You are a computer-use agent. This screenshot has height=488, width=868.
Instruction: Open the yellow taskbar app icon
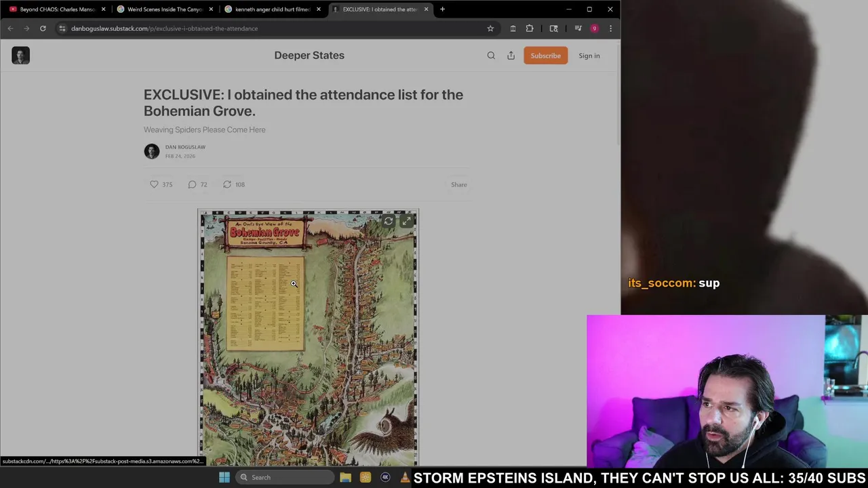366,477
